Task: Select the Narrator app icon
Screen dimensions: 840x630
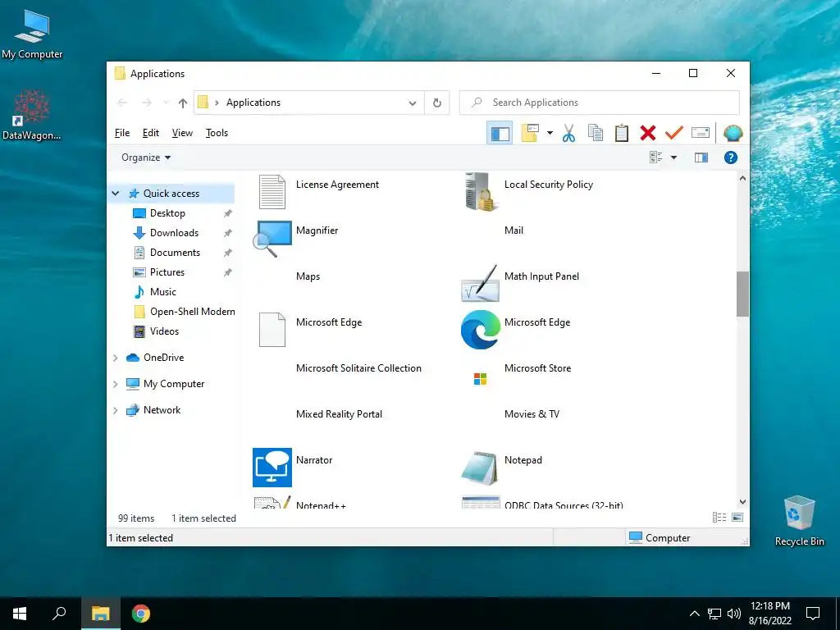Action: (272, 467)
